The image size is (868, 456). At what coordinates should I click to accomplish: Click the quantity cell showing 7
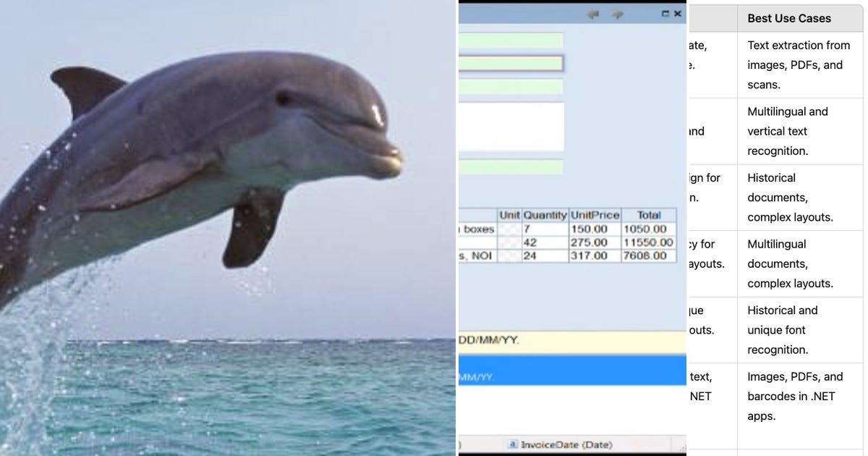[x=545, y=229]
